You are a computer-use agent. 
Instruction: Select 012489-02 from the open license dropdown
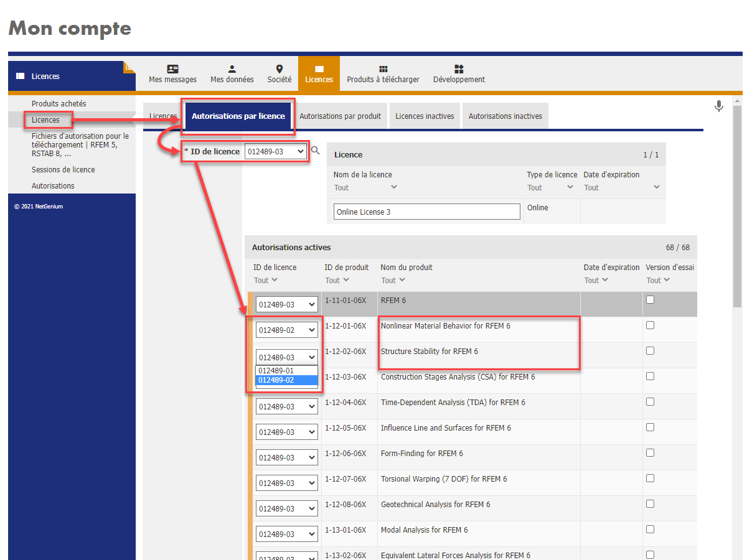276,380
